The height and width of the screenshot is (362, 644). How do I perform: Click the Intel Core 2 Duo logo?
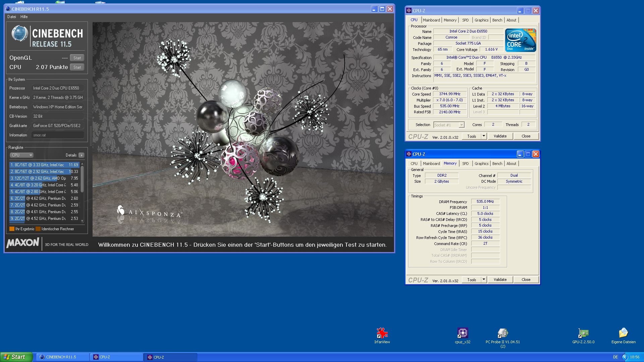(x=521, y=40)
